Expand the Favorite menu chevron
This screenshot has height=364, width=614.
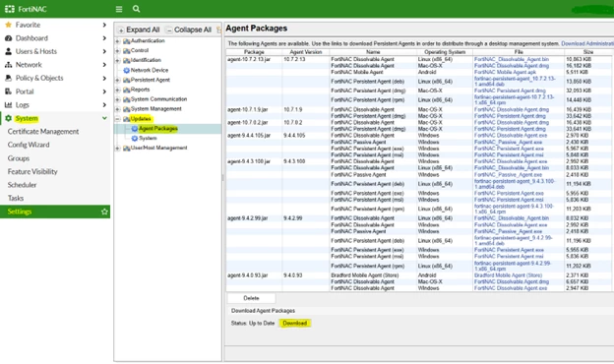click(x=104, y=25)
